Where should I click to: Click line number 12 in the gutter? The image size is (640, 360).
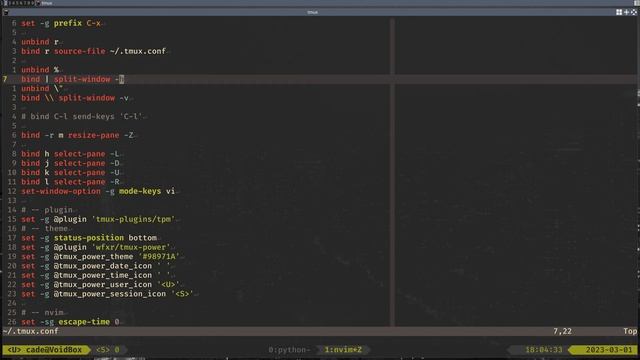pyautogui.click(x=12, y=191)
